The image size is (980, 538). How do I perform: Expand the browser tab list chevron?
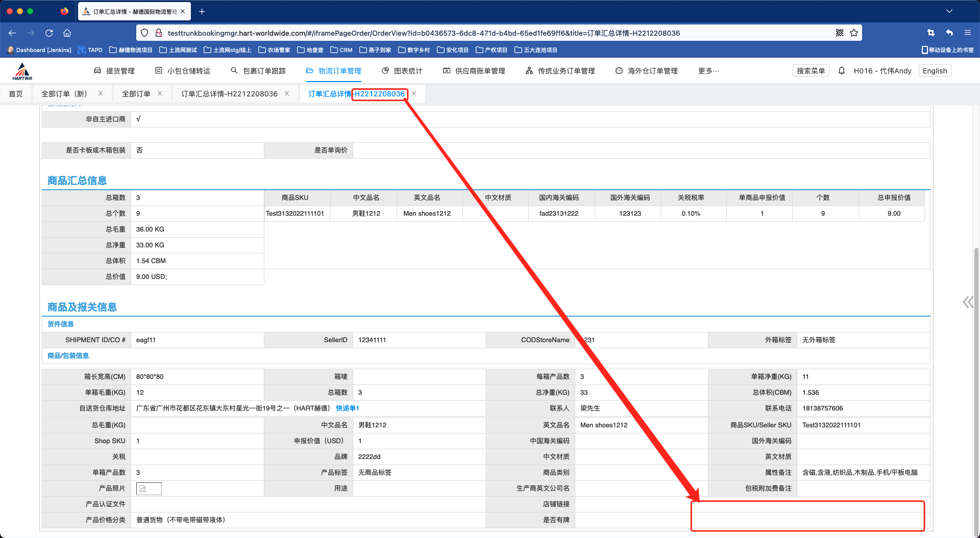(949, 11)
